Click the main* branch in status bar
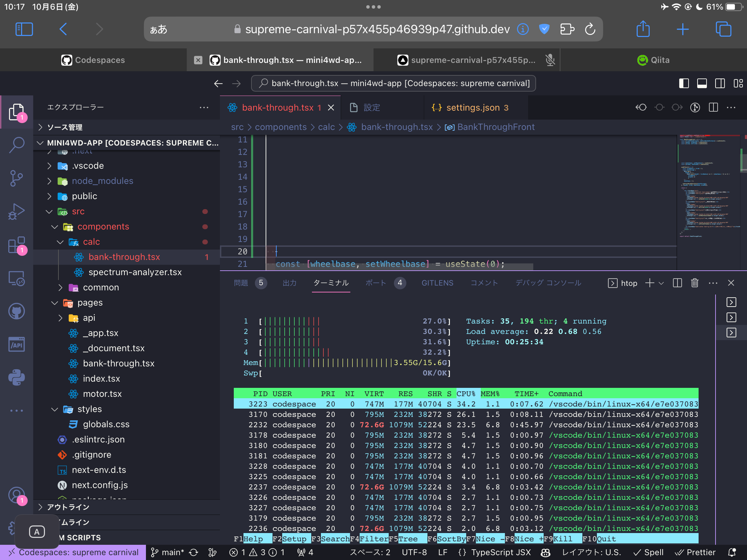The width and height of the screenshot is (747, 560). tap(168, 552)
